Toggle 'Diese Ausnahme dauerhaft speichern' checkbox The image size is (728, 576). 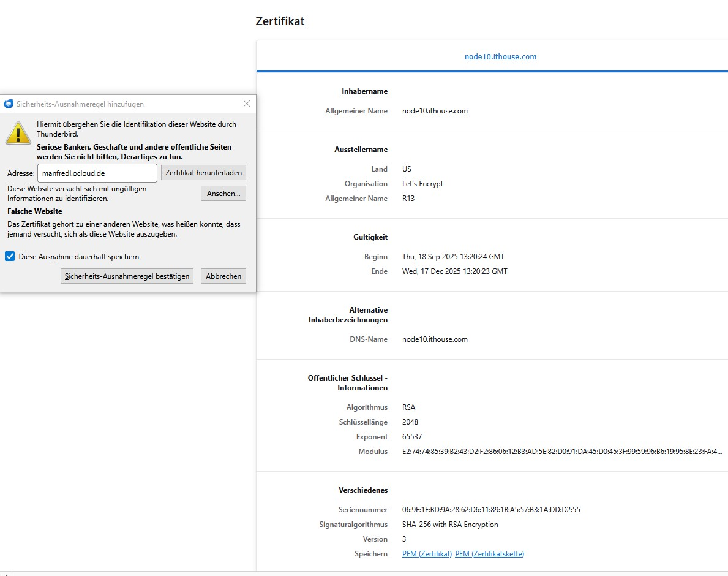click(10, 256)
